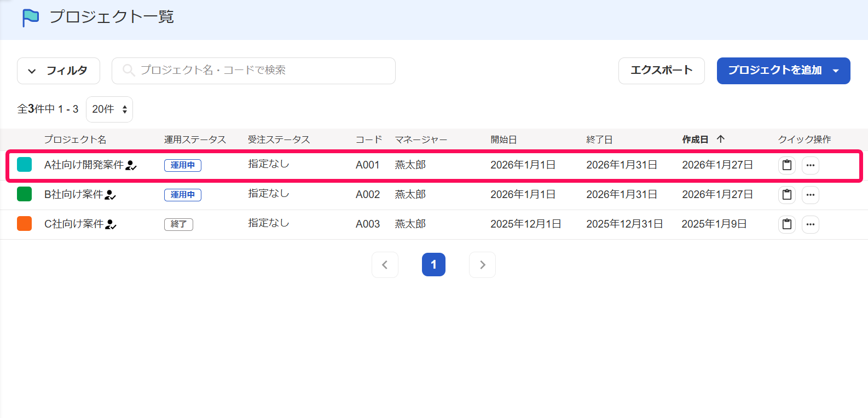Click the creation date 2025年1月9日
Screen dimensions: 868x418
click(x=714, y=224)
